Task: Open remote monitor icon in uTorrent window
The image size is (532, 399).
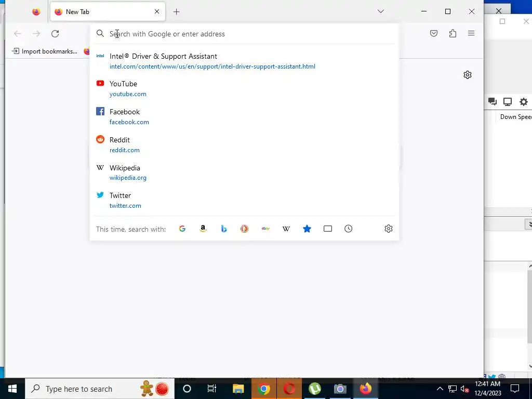Action: (508, 101)
